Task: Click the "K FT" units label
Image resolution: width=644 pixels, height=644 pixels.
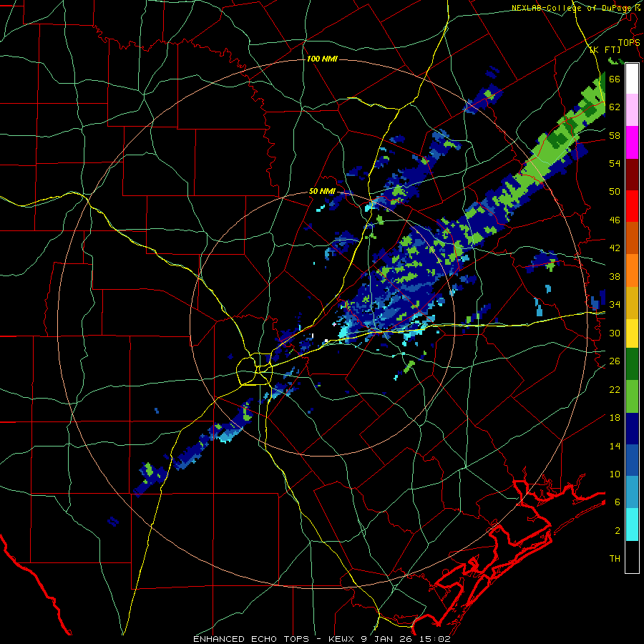Action: [605, 50]
